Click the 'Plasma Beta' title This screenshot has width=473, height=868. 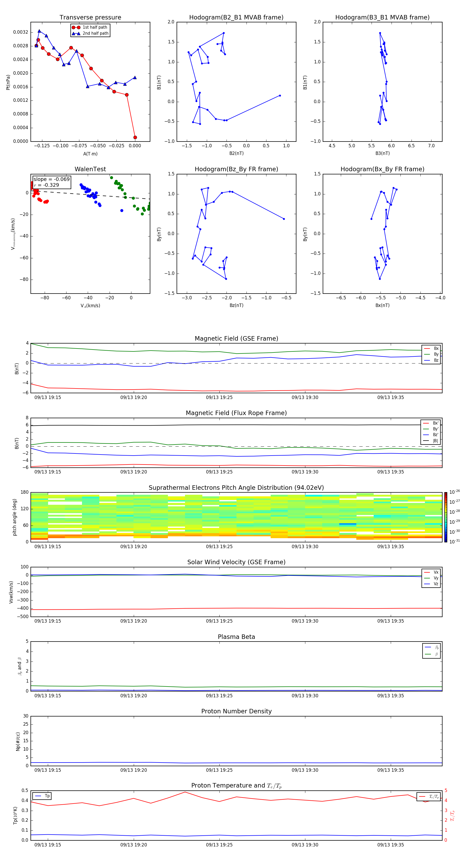[236, 637]
